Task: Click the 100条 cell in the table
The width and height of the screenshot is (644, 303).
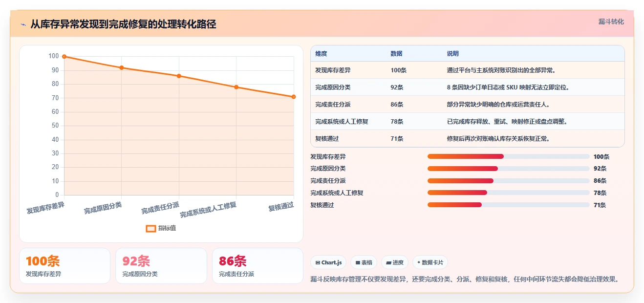Action: (x=398, y=70)
